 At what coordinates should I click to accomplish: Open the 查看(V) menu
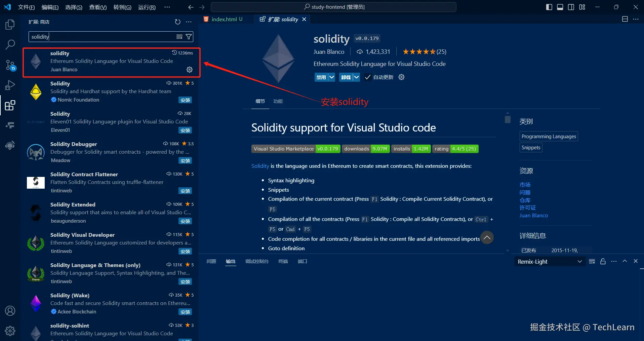point(98,7)
